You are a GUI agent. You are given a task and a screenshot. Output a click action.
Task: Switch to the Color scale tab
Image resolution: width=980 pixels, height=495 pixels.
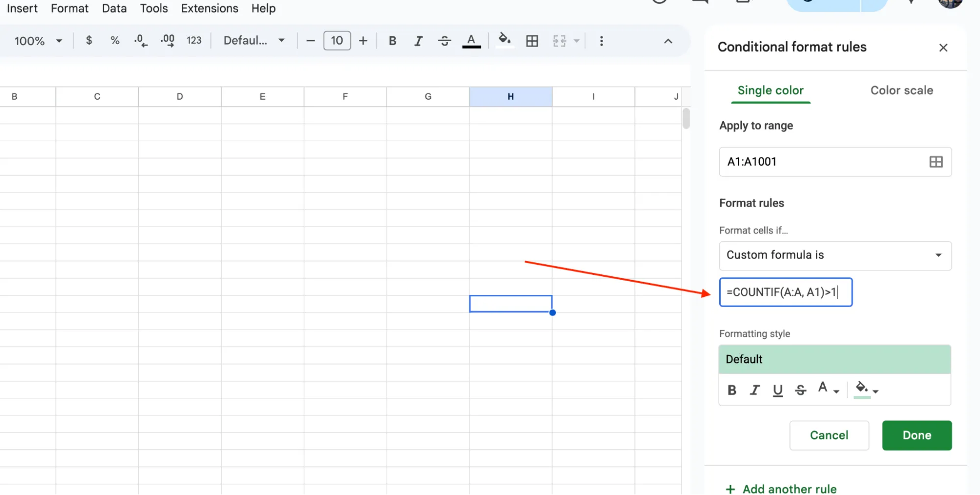point(901,90)
